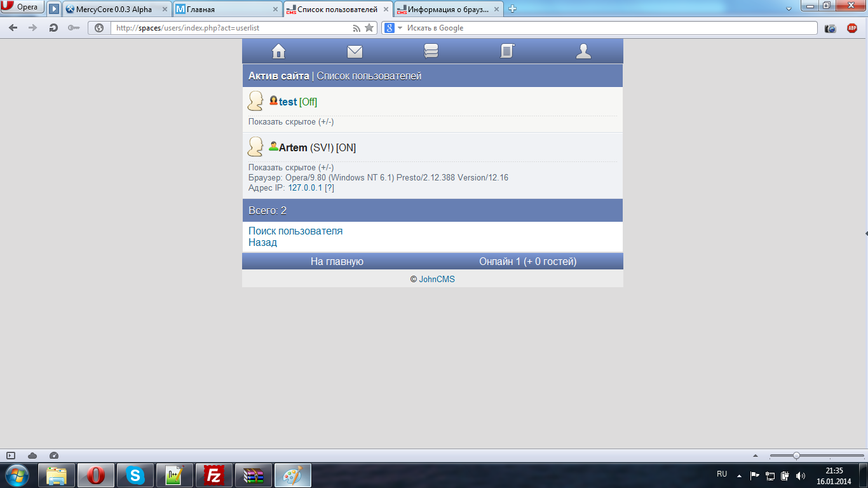This screenshot has width=868, height=488.
Task: Toggle the Opera panels button in status bar
Action: click(11, 455)
